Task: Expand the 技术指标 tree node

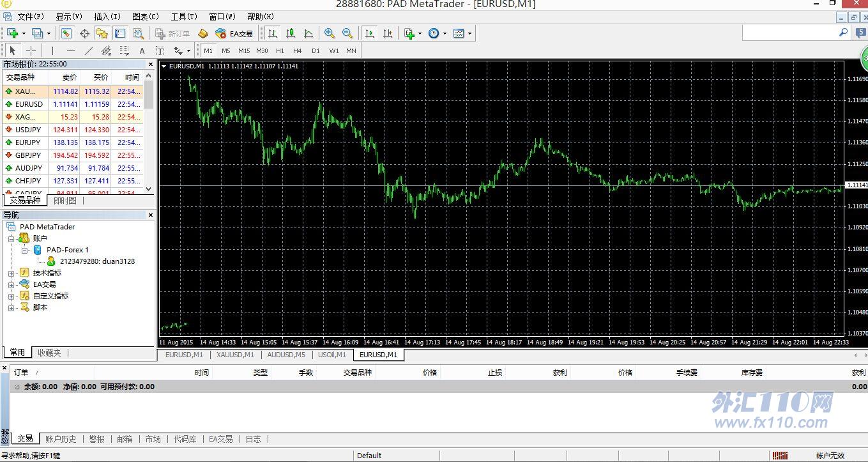Action: (x=11, y=273)
